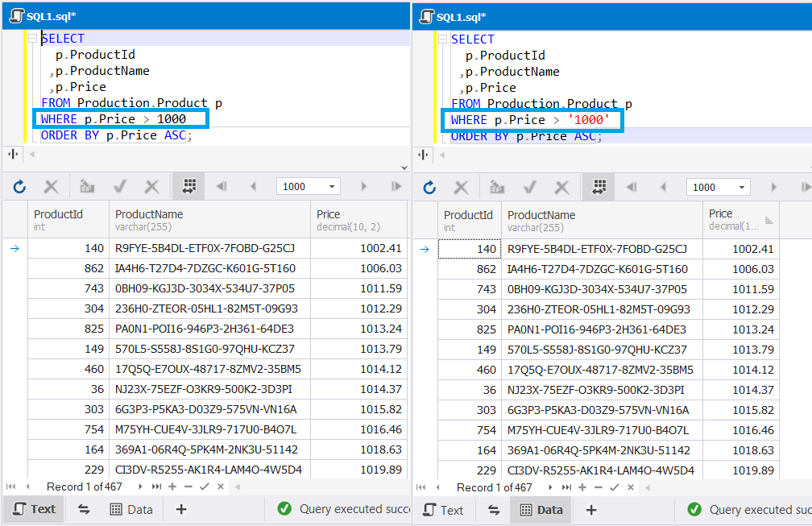Screen dimensions: 812x526
Task: Post record edits with the navigator checkmark icon
Action: pyautogui.click(x=202, y=487)
